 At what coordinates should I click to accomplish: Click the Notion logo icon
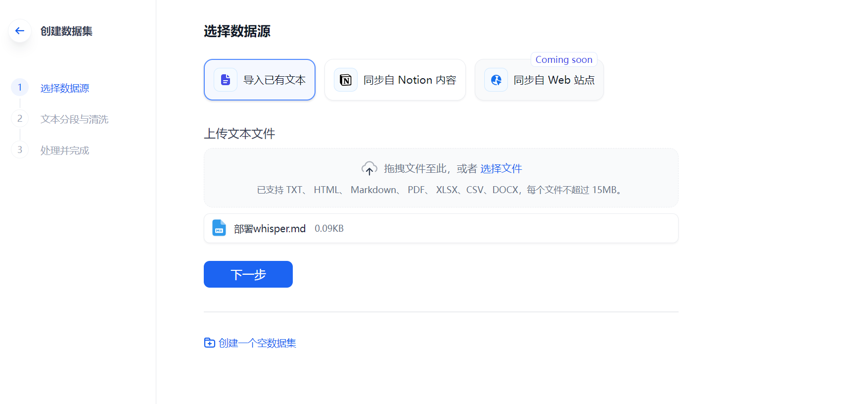coord(346,80)
